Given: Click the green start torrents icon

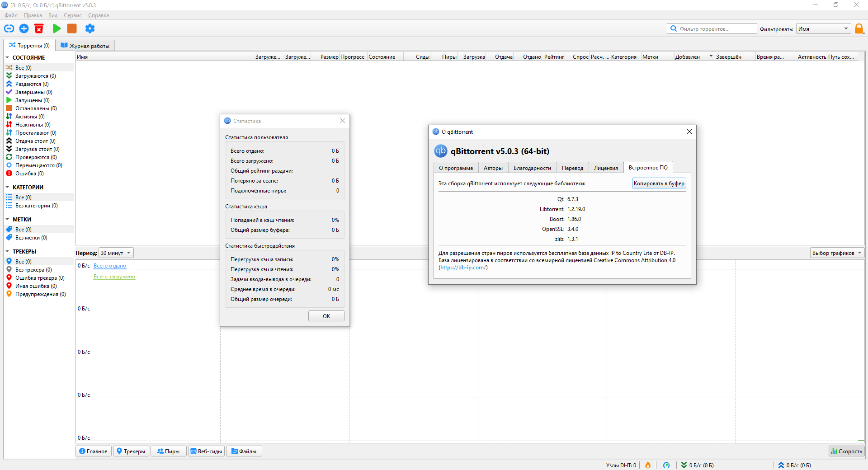Looking at the screenshot, I should click(x=57, y=28).
